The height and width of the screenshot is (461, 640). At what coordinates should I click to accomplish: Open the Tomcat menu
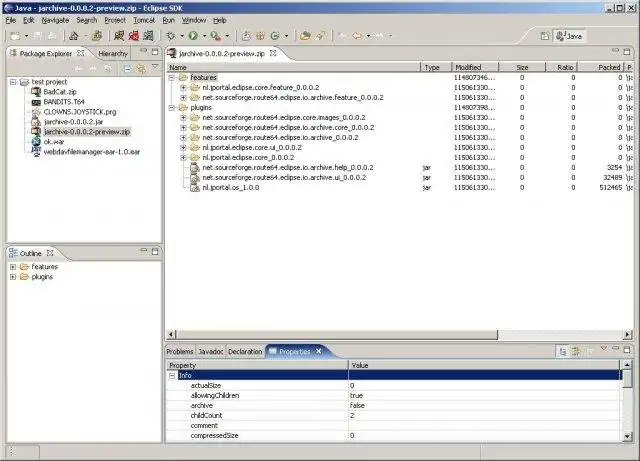point(144,20)
